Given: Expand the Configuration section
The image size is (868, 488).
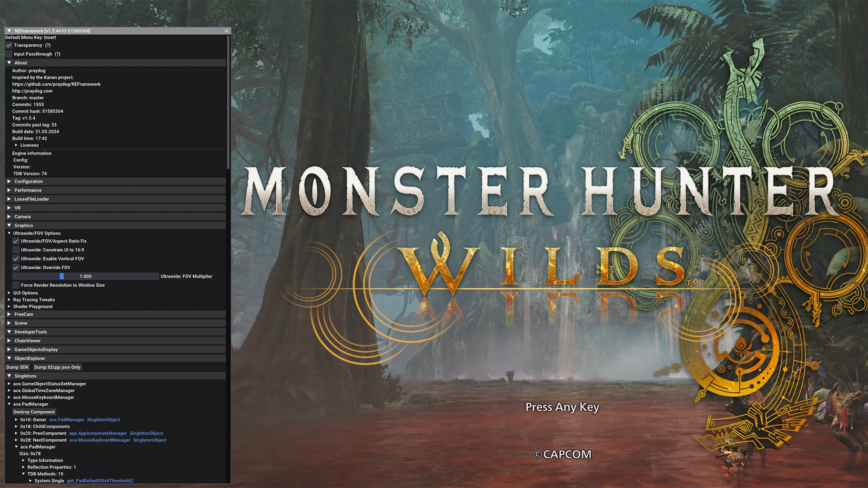Looking at the screenshot, I should point(28,181).
